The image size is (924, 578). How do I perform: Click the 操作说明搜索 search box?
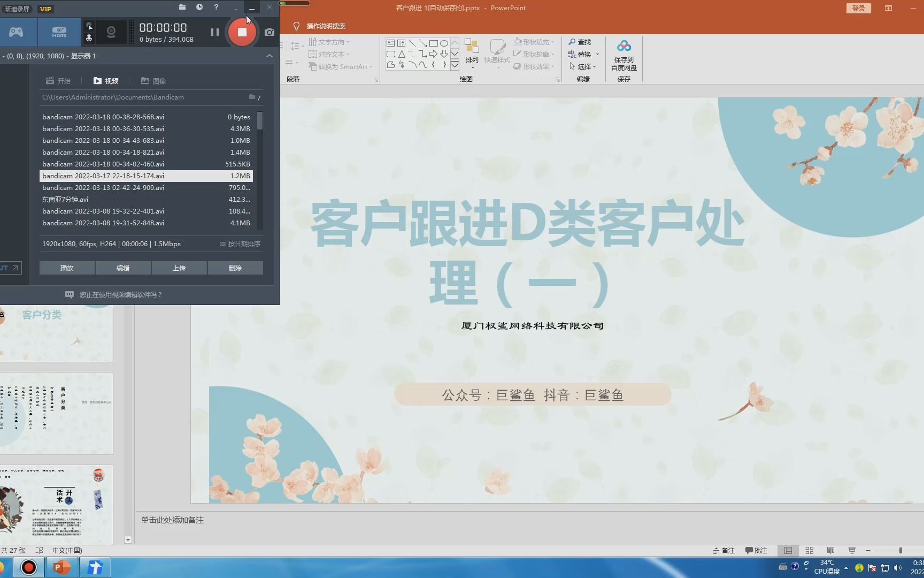coord(326,26)
